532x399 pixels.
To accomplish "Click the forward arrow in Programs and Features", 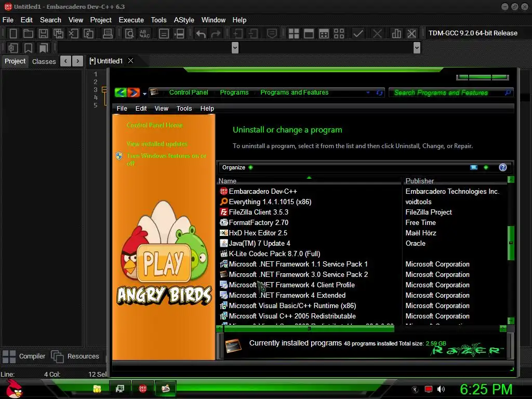I will point(134,92).
